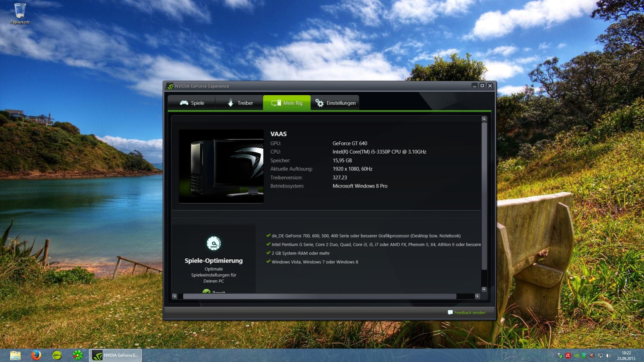Screen dimensions: 644x362
Task: Click the GeForce GT 640 GPU value
Action: click(350, 143)
